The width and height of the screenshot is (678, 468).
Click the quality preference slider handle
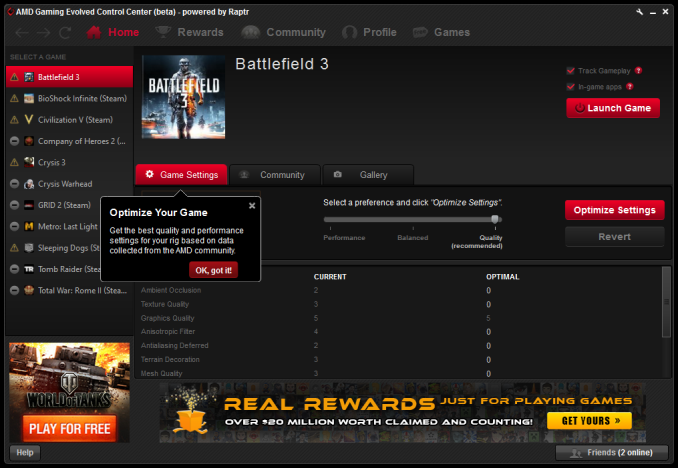point(495,219)
